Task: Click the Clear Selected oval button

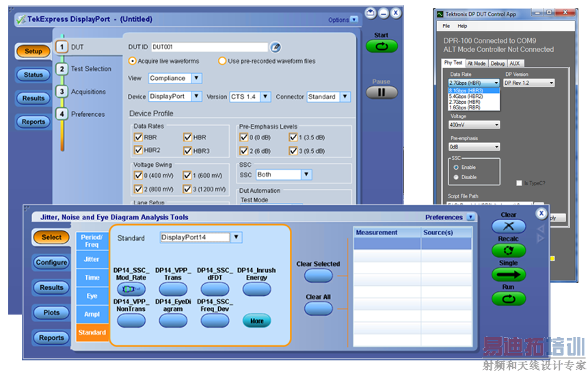Action: pos(319,276)
